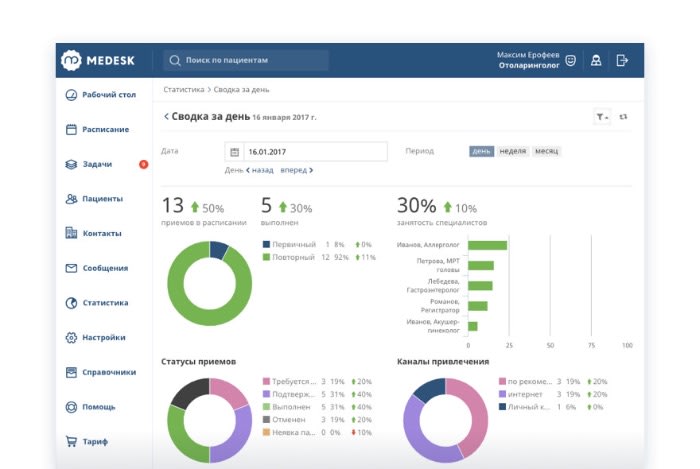
Task: Collapse back using arrow beside Сводка за день
Action: tap(166, 117)
